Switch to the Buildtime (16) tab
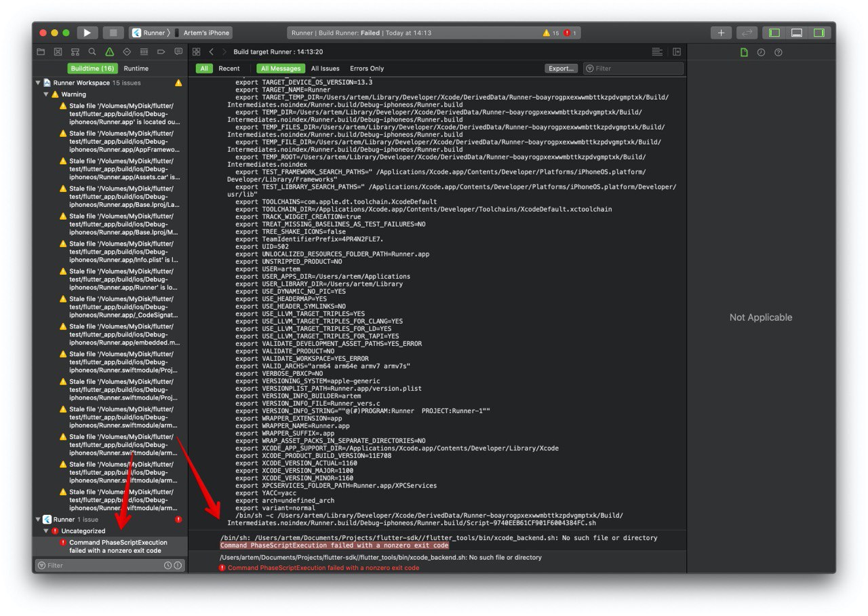 (x=92, y=69)
